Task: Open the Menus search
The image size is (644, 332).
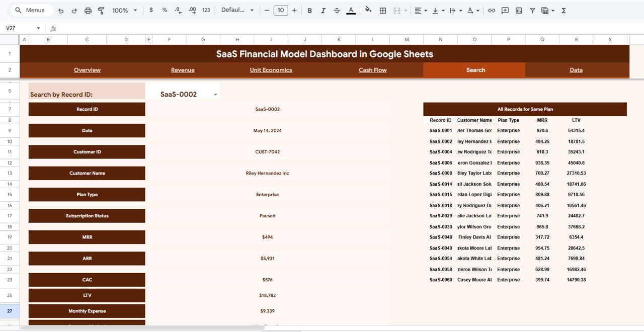Action: click(31, 9)
